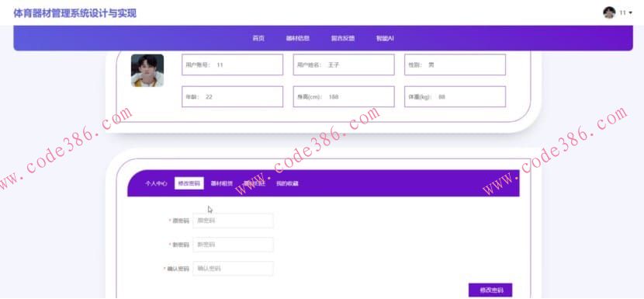This screenshot has width=644, height=299.
Task: Switch to the 个人中心 tab
Action: pyautogui.click(x=156, y=183)
